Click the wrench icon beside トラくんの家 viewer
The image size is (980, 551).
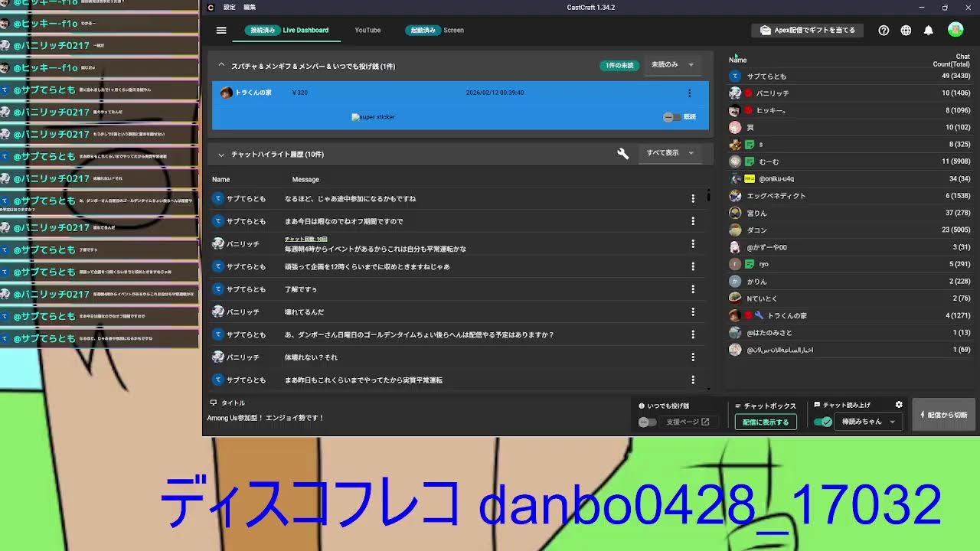(759, 315)
